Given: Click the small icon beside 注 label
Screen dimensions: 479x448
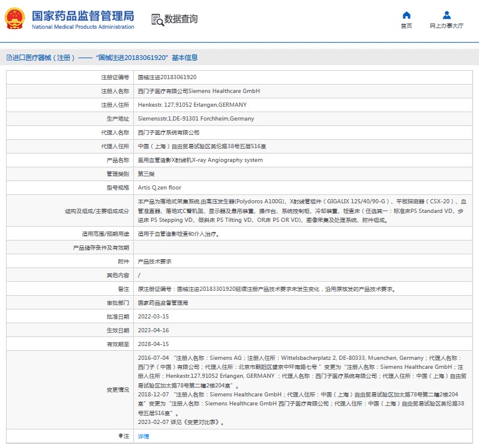Looking at the screenshot, I should 120,436.
